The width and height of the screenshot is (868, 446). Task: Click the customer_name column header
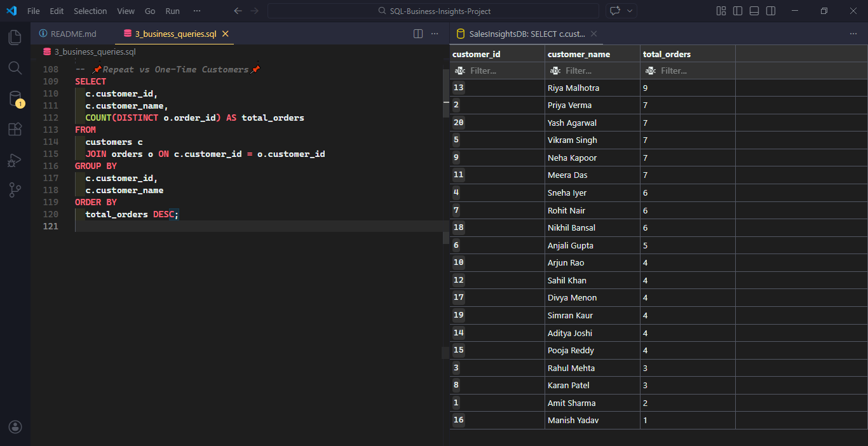[x=579, y=54]
